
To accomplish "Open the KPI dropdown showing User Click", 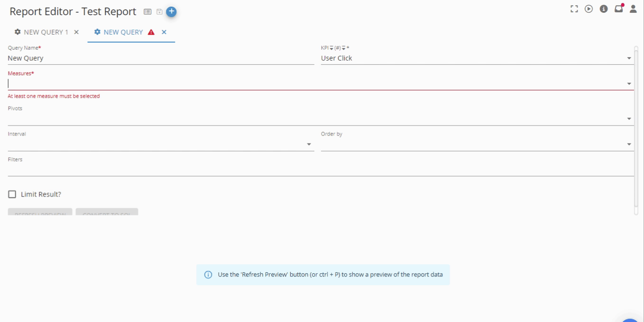I will coord(629,58).
